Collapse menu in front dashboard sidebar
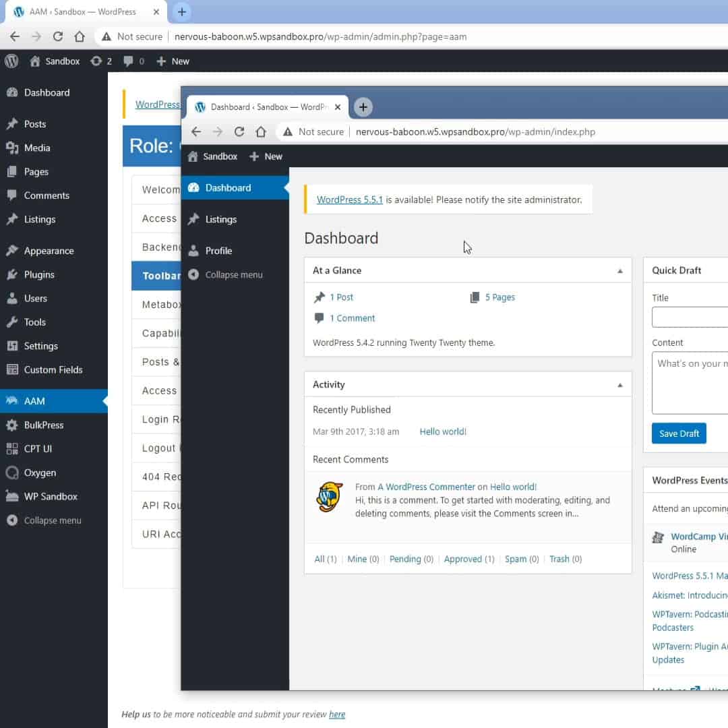728x728 pixels. click(226, 275)
